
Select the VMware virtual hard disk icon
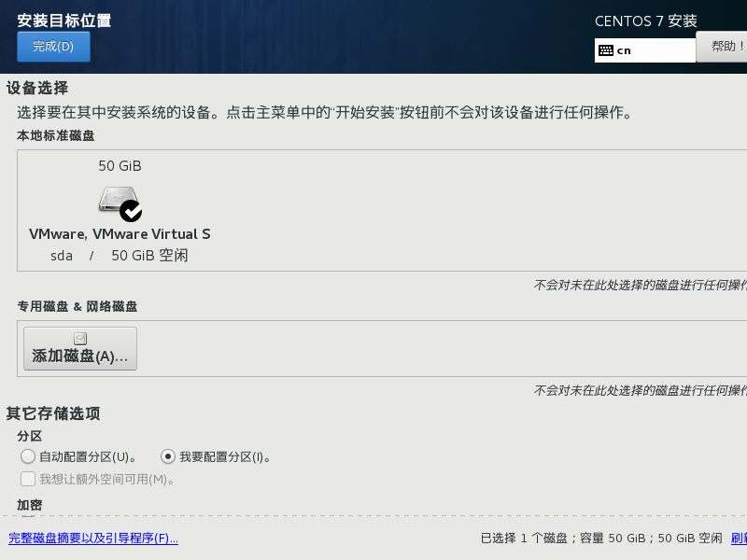[x=118, y=201]
